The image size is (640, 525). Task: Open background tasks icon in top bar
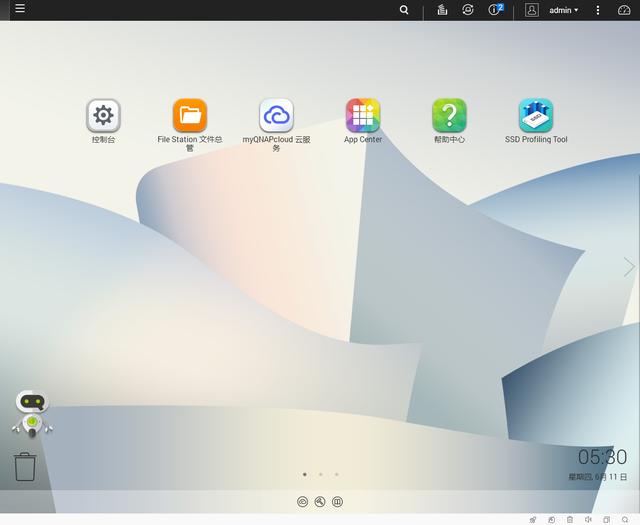pyautogui.click(x=442, y=10)
